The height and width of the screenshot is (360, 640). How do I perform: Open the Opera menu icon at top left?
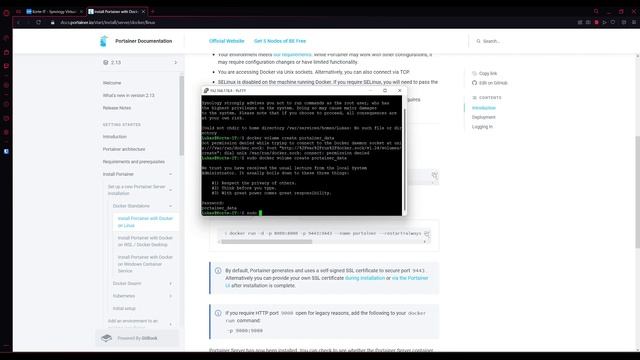[6, 13]
